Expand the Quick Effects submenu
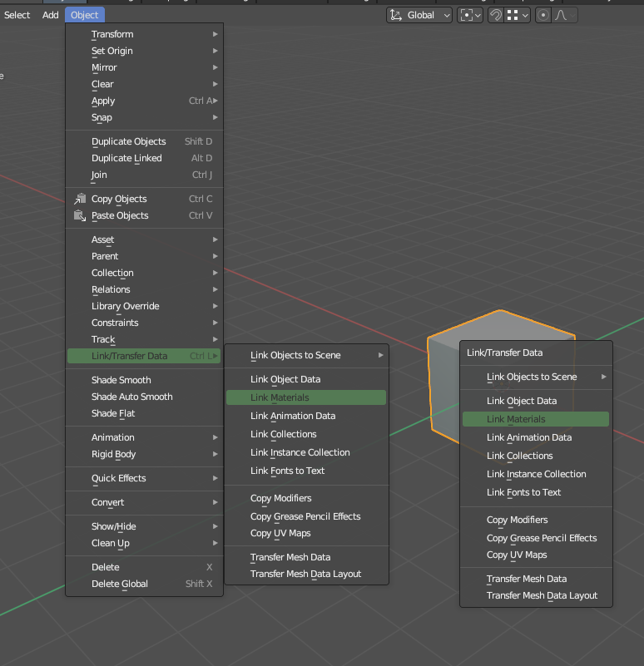 tap(144, 478)
